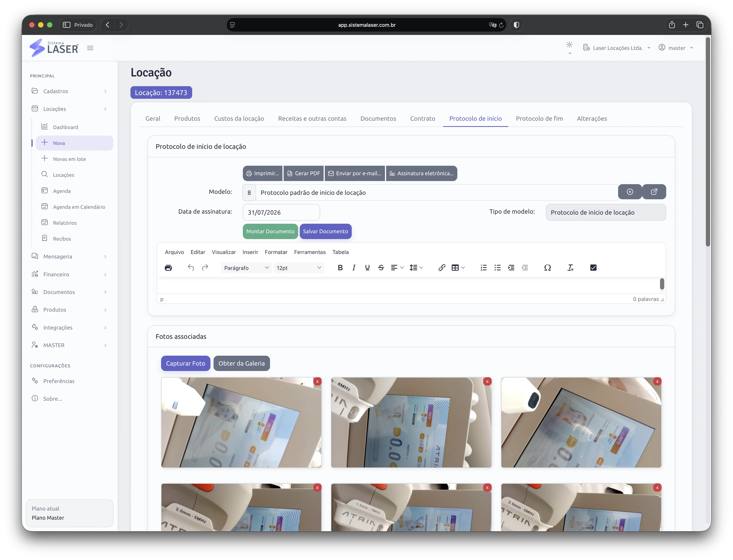The image size is (733, 560).
Task: Open a new Safari tab
Action: [x=686, y=25]
